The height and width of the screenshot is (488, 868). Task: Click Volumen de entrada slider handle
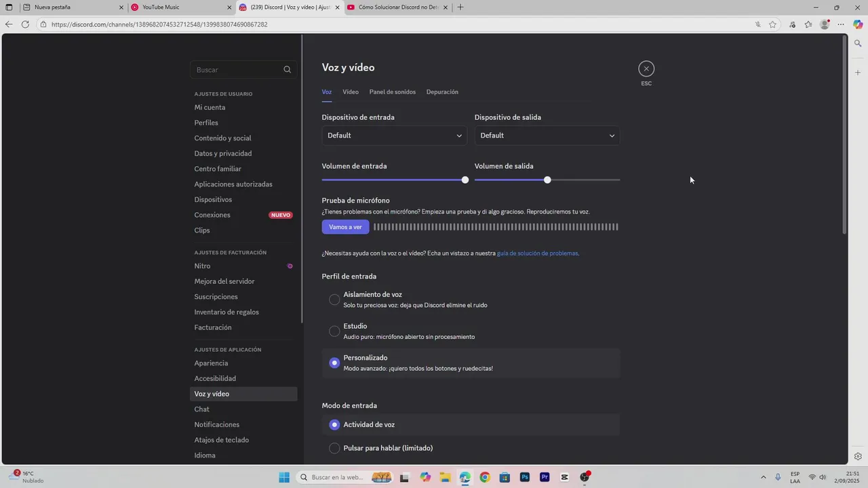pyautogui.click(x=465, y=180)
